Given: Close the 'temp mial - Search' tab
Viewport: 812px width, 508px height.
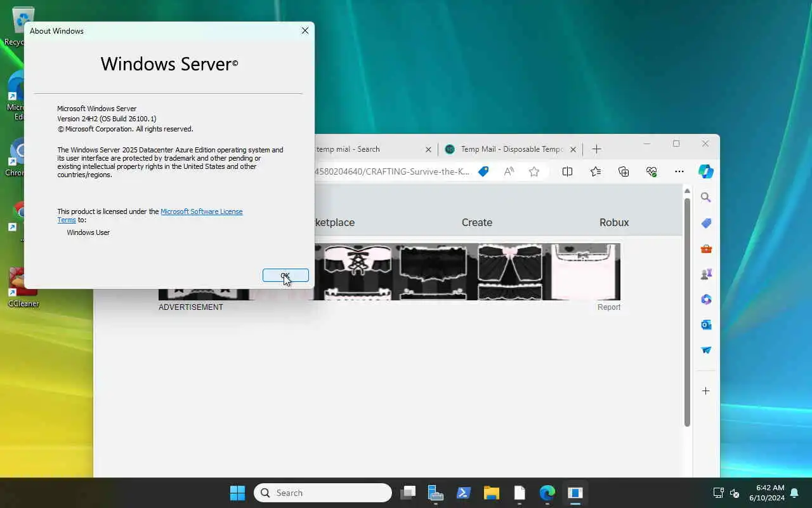Looking at the screenshot, I should [428, 150].
